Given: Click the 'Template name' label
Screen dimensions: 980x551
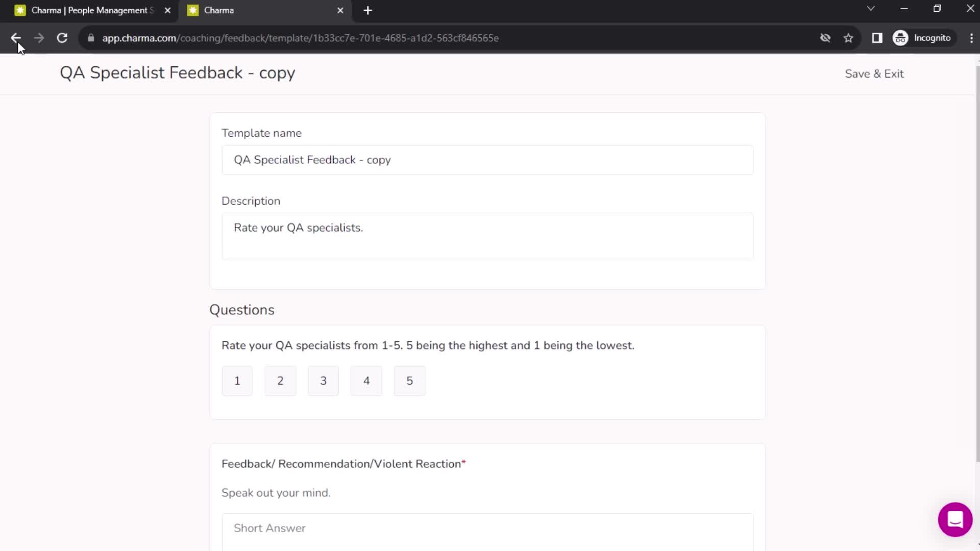Looking at the screenshot, I should 261,133.
